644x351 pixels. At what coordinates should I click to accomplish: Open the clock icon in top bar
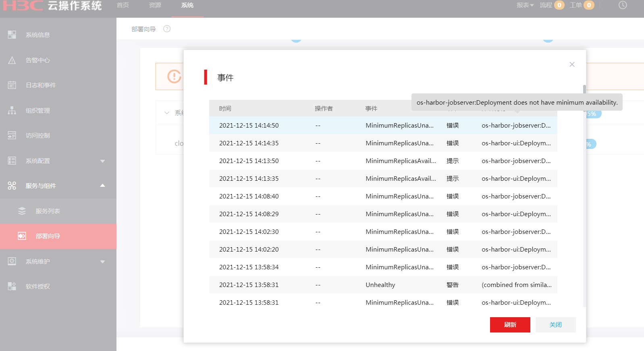pos(623,5)
